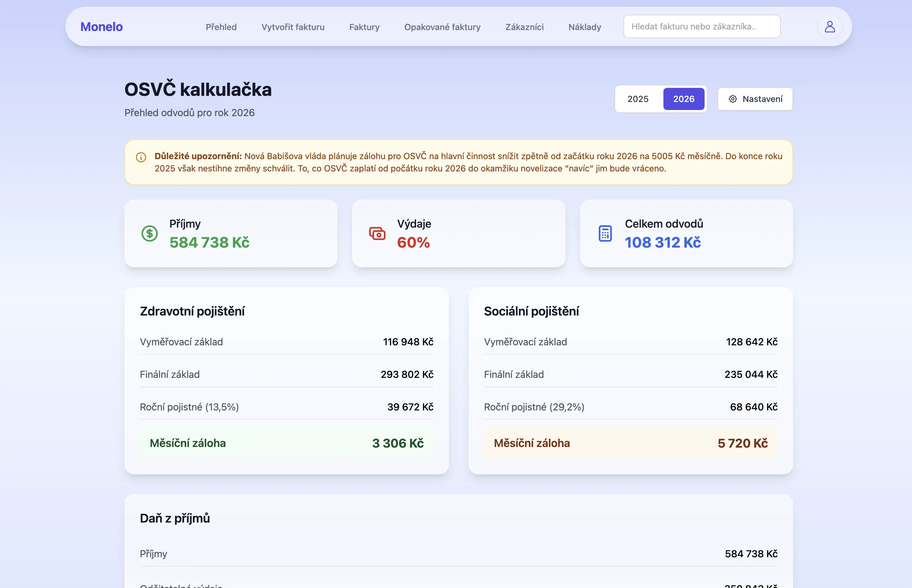Click the green dollar Příjmy icon
Image resolution: width=912 pixels, height=588 pixels.
point(149,233)
